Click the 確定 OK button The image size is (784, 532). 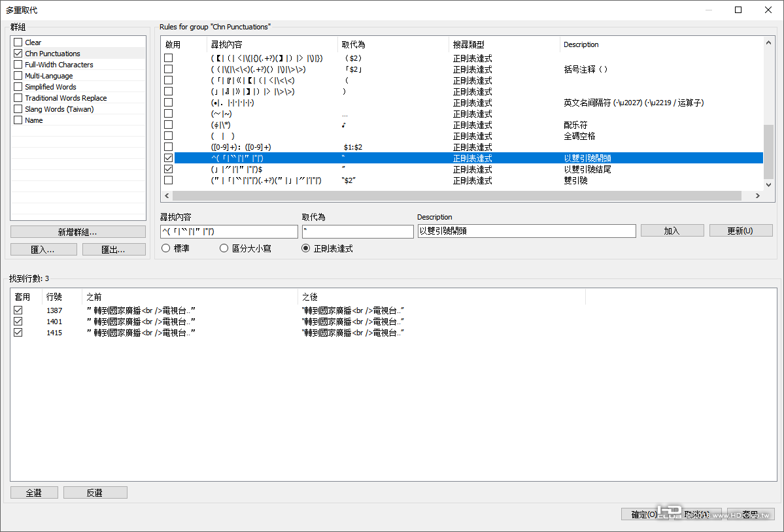click(645, 514)
